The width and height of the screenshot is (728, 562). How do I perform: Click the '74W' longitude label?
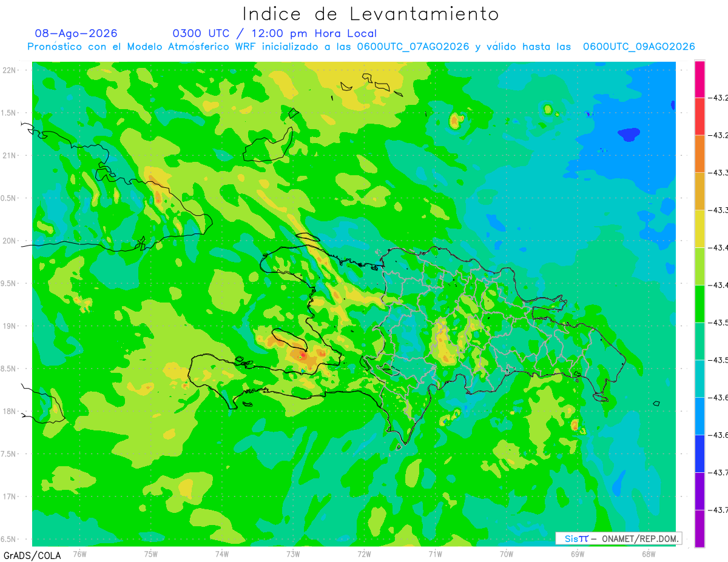click(x=222, y=554)
